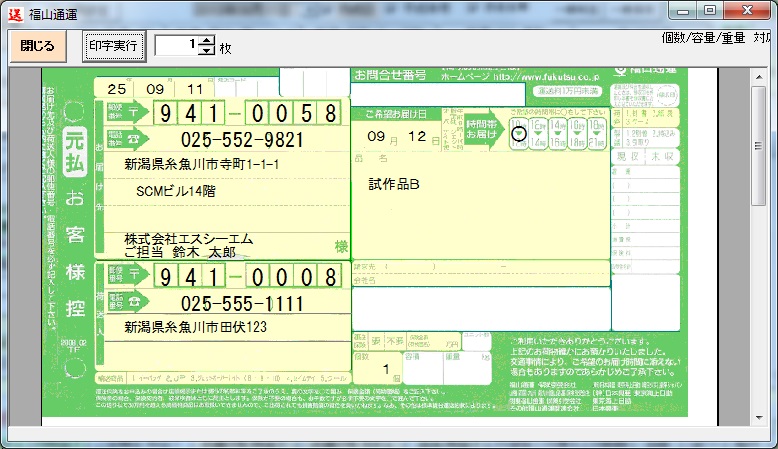
Task: Click the company name 株式会社エスシーエム
Action: [189, 239]
